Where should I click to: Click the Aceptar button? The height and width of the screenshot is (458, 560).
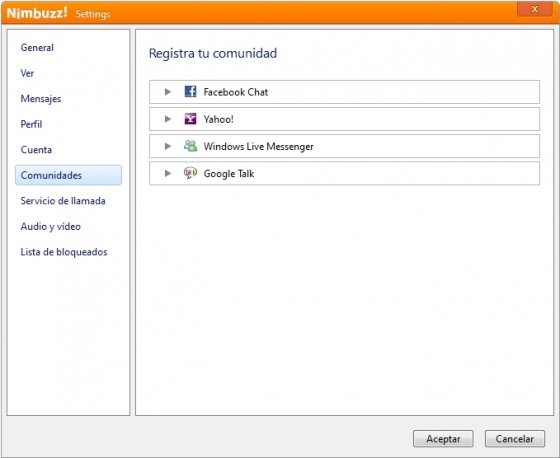(443, 439)
